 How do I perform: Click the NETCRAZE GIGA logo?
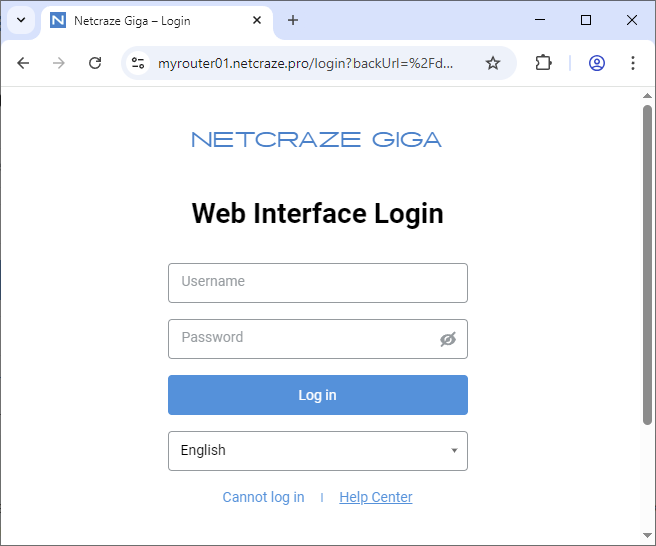coord(316,140)
